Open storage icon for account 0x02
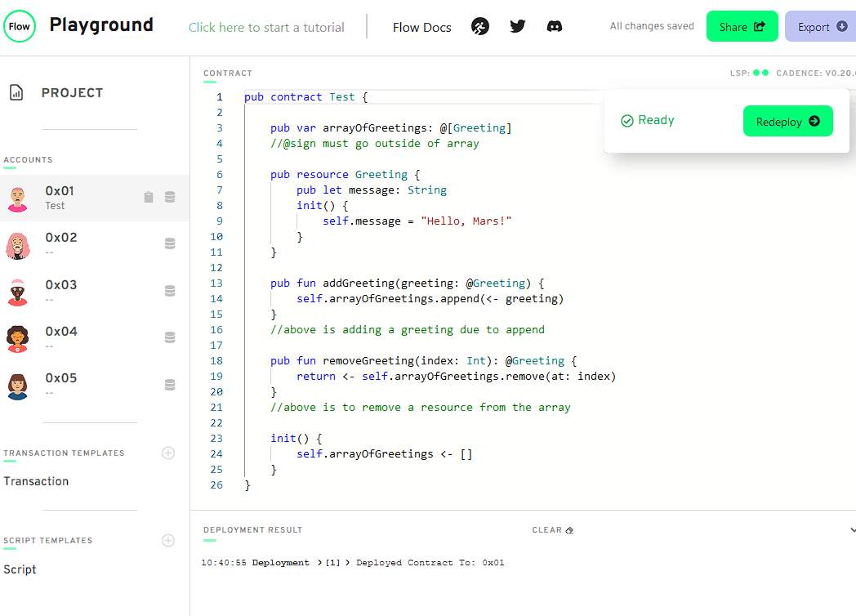The image size is (856, 616). [x=170, y=243]
